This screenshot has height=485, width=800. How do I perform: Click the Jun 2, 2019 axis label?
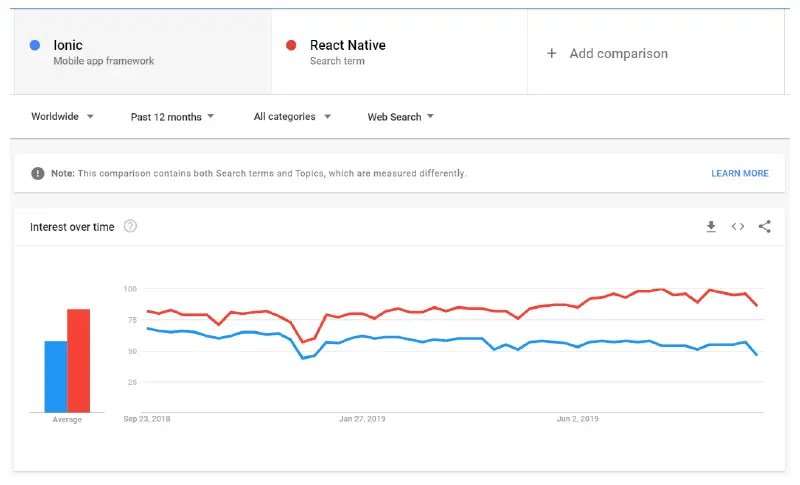tap(578, 419)
